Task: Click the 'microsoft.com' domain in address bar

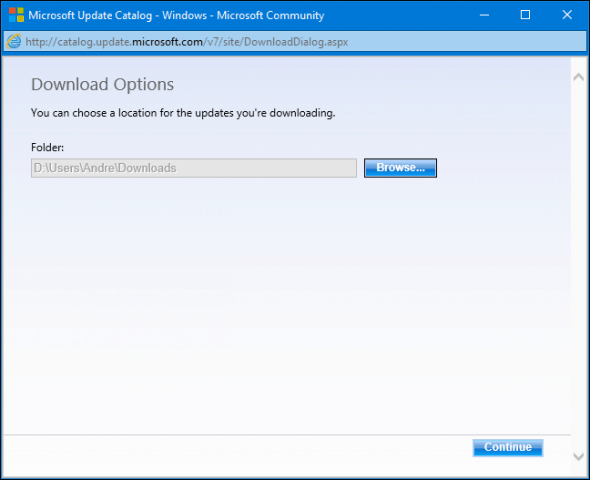Action: click(167, 42)
